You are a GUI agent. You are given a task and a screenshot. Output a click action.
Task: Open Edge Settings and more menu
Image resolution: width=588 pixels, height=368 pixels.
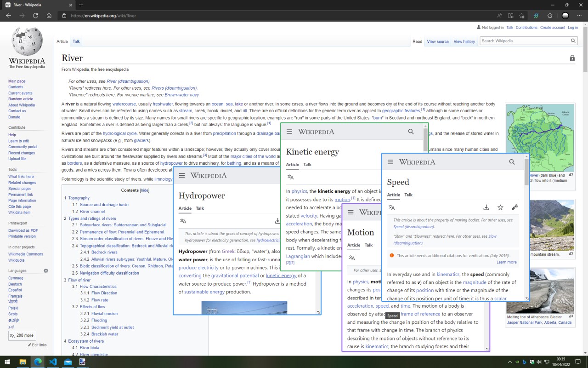click(579, 16)
